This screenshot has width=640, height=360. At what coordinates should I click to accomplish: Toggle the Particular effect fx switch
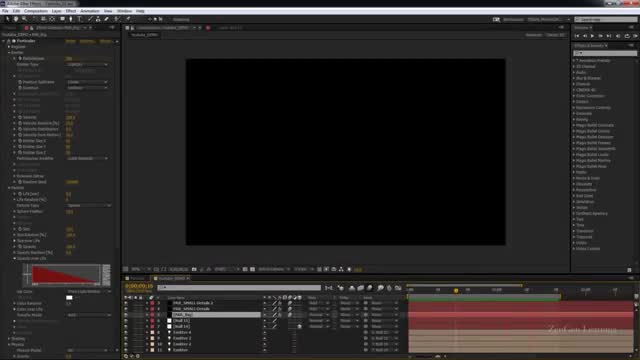(9, 41)
